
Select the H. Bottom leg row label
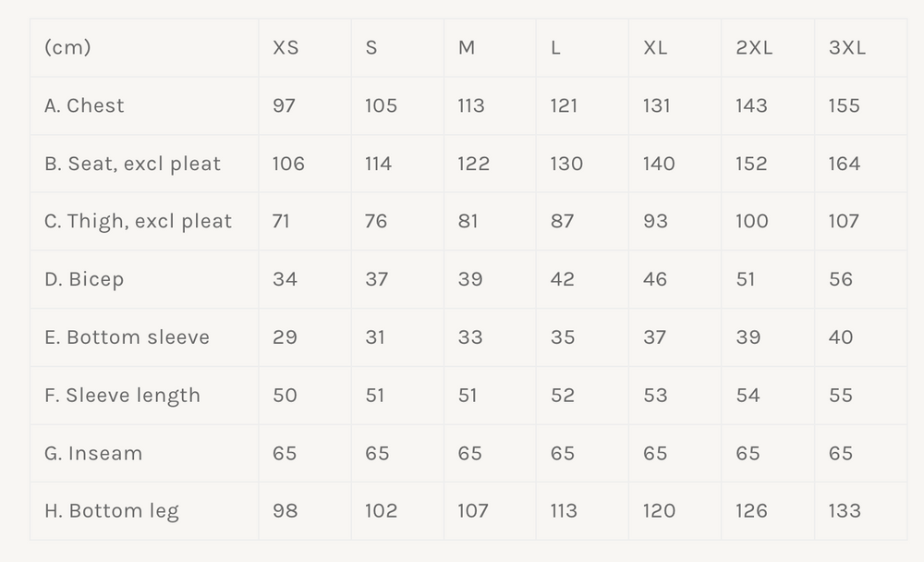coord(112,511)
